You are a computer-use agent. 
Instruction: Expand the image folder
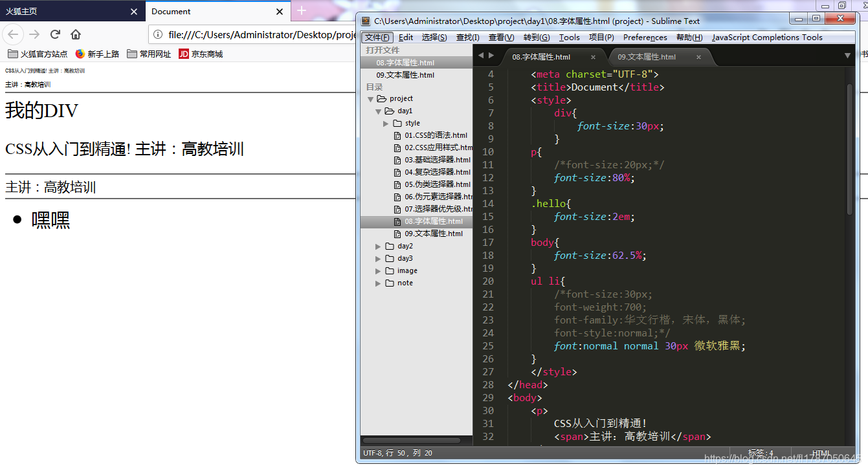pyautogui.click(x=378, y=271)
